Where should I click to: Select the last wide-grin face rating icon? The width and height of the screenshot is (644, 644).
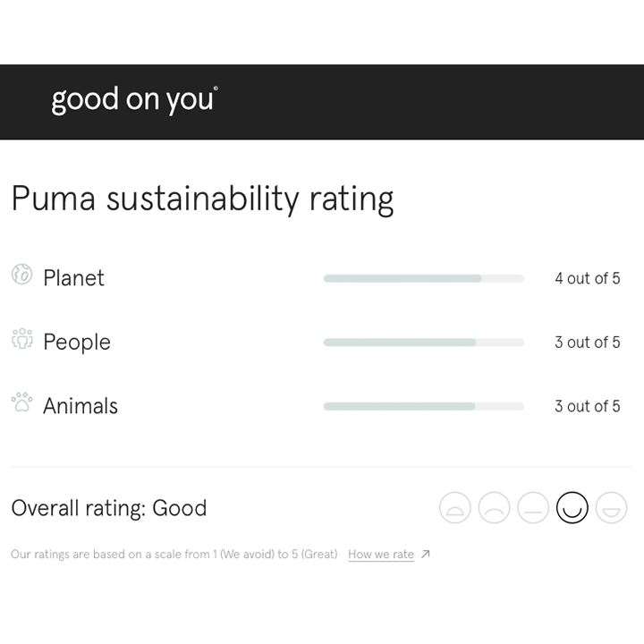(x=611, y=508)
